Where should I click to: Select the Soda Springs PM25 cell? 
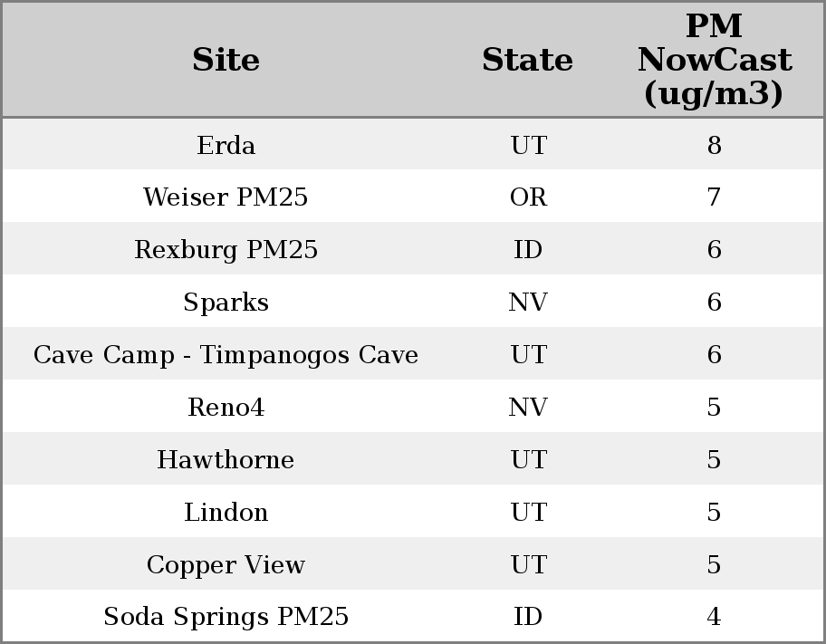click(226, 617)
